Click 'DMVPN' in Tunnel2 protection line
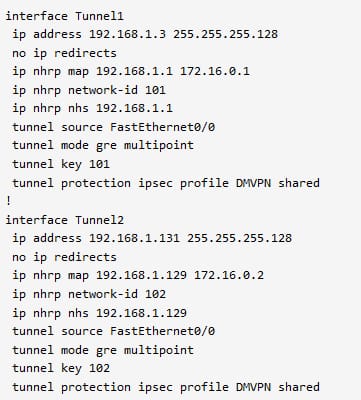361x400 pixels. click(253, 387)
